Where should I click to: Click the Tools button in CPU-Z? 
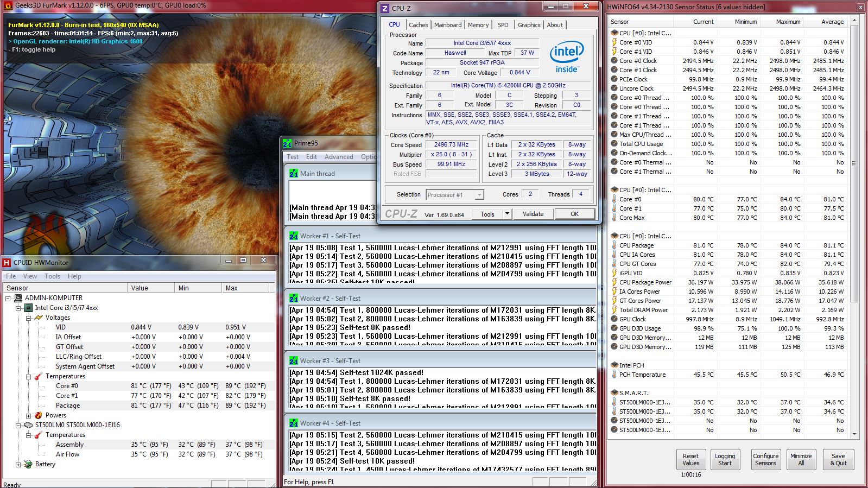(x=487, y=214)
